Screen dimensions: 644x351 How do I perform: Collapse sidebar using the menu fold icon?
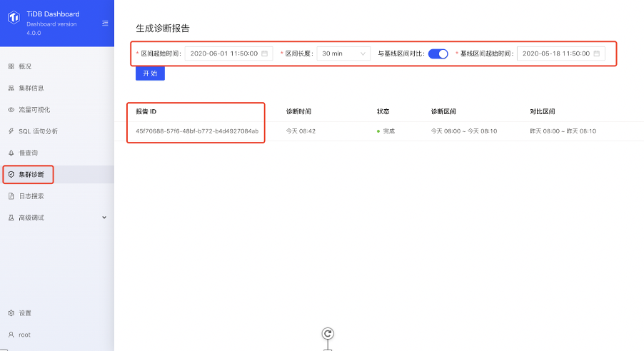[x=105, y=24]
